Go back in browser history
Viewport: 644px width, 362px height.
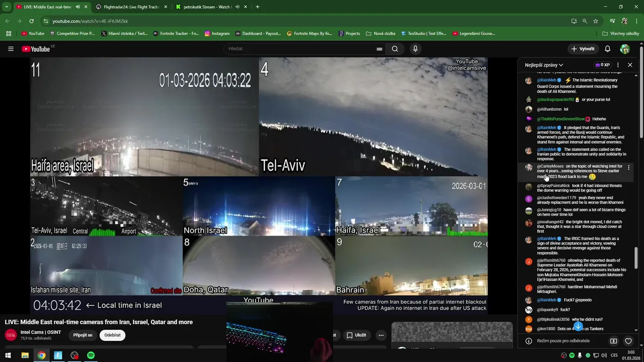[x=8, y=21]
